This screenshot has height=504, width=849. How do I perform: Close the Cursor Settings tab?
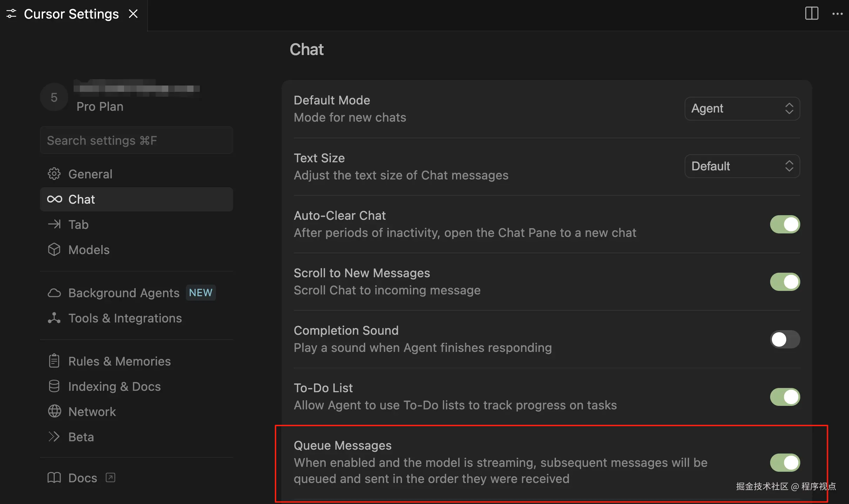pos(133,14)
